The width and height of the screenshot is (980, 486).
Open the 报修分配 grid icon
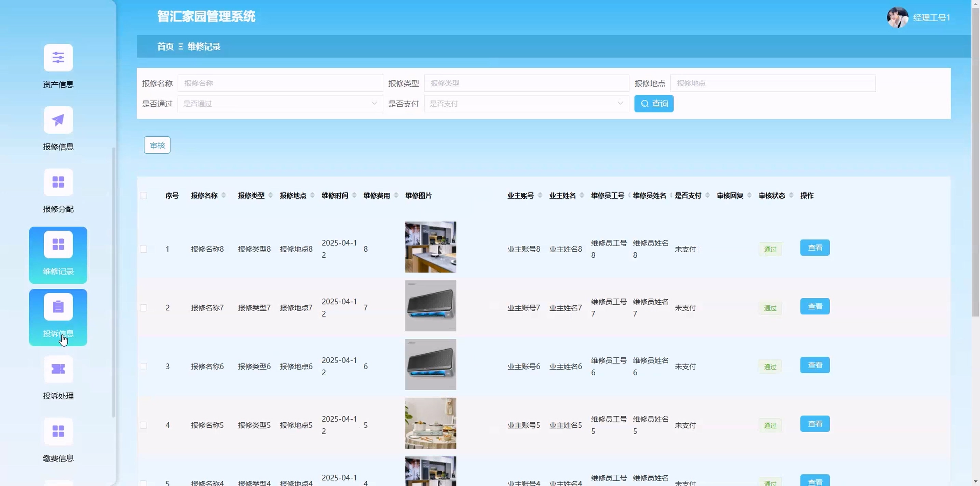[58, 182]
